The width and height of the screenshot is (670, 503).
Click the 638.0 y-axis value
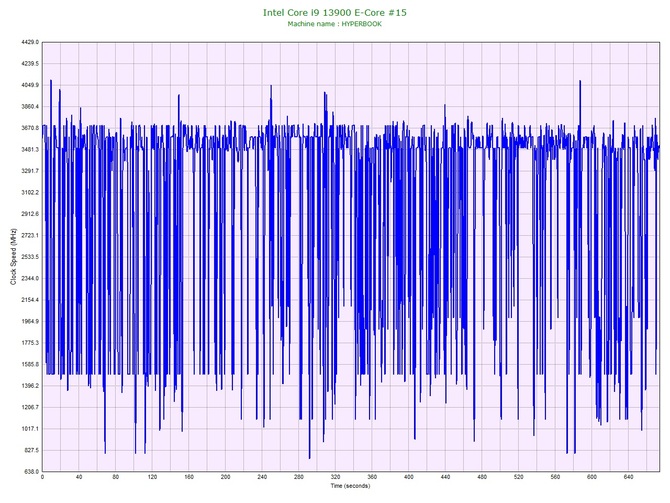pyautogui.click(x=32, y=471)
